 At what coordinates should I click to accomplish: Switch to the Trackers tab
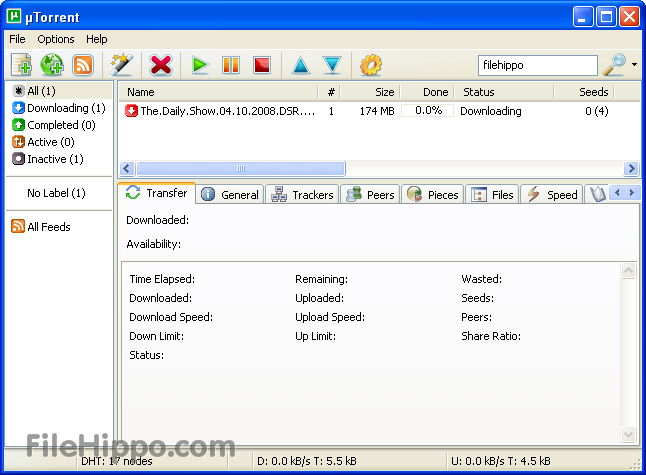tap(302, 195)
